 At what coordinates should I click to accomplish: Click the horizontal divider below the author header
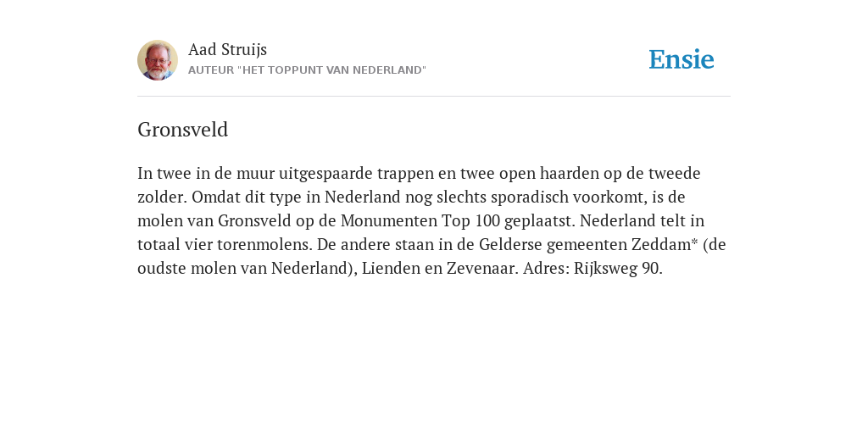coord(434,97)
